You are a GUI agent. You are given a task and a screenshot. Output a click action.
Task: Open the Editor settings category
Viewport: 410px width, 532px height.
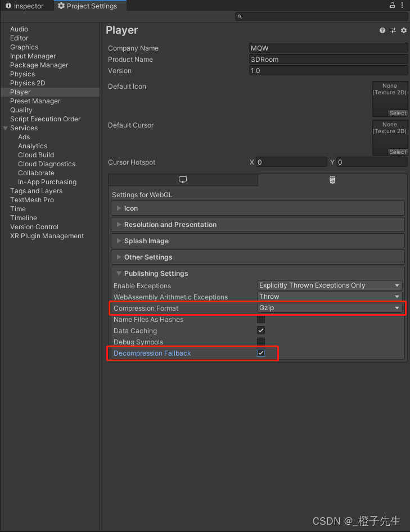click(x=19, y=38)
